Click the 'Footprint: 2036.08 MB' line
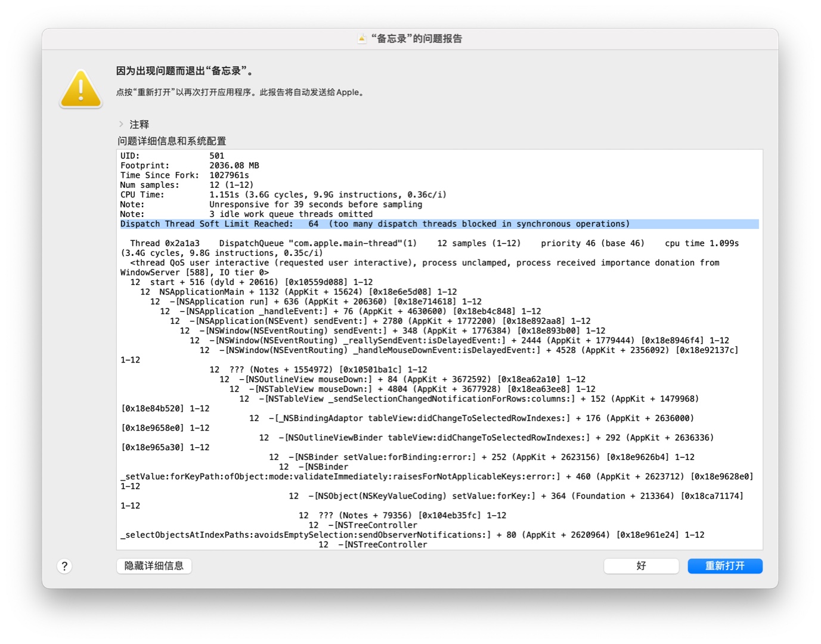The width and height of the screenshot is (821, 644). click(190, 166)
